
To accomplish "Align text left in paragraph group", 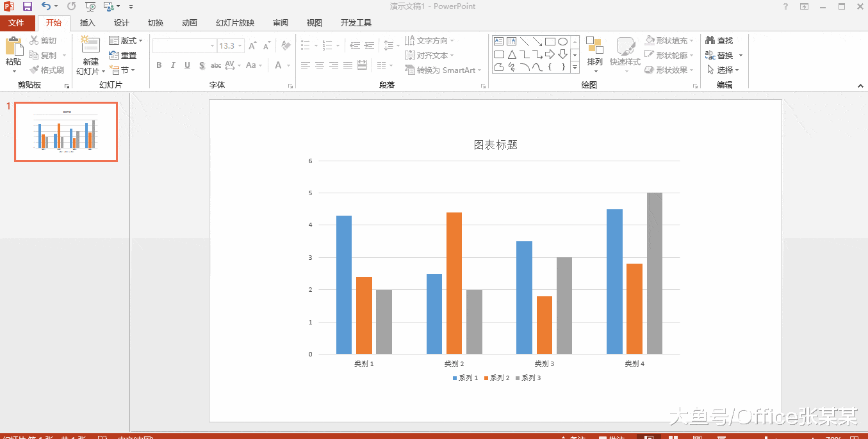I will pos(306,65).
